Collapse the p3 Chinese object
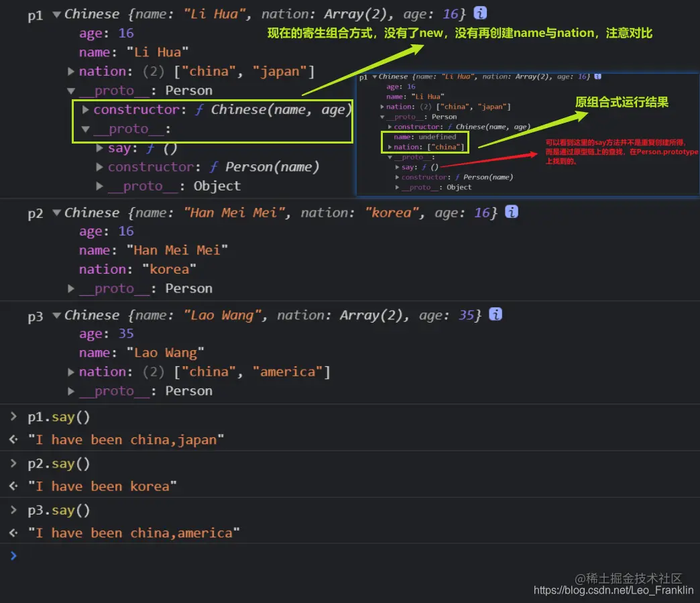This screenshot has width=700, height=603. [57, 315]
